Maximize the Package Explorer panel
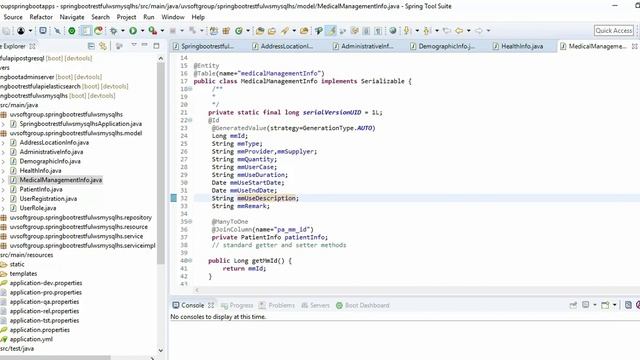The image size is (640, 360). (156, 46)
